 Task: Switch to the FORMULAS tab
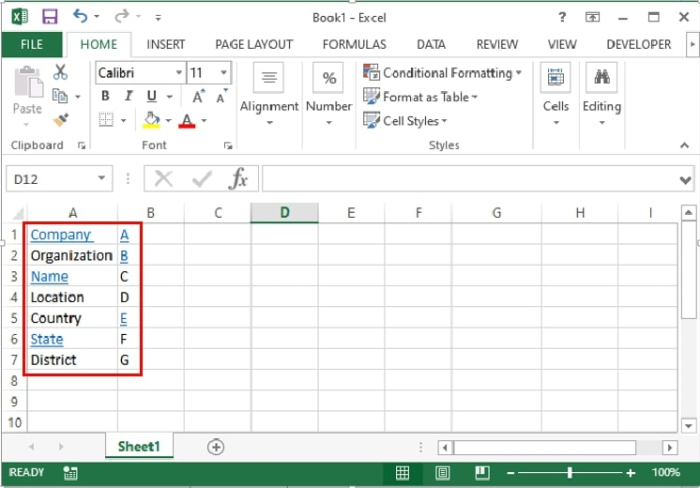click(x=354, y=44)
